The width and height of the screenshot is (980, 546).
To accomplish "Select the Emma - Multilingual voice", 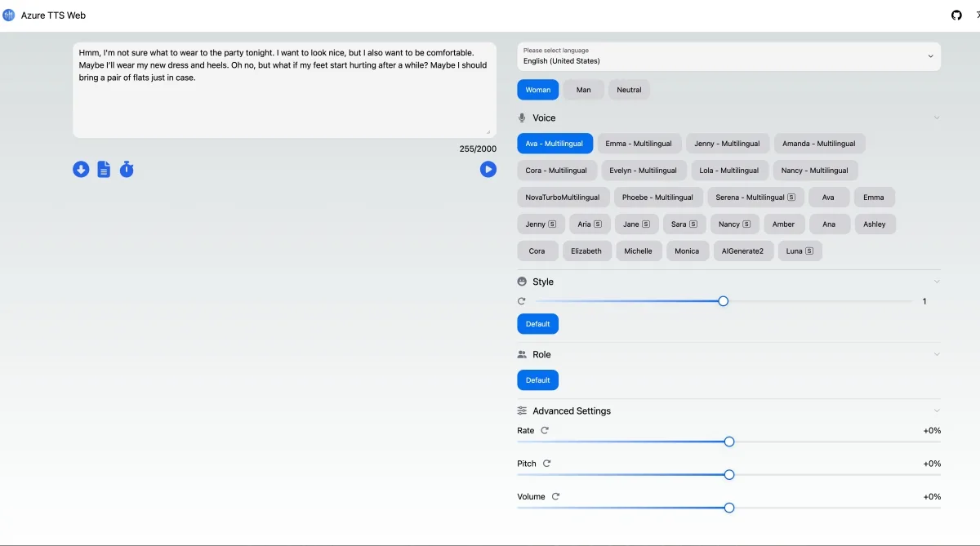I will 639,144.
